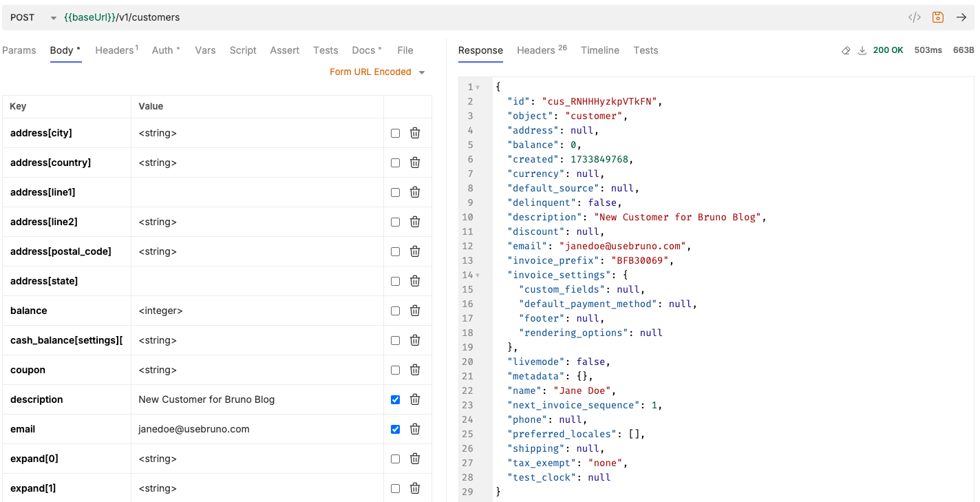The height and width of the screenshot is (502, 980).
Task: Open the response Tests tab
Action: 646,50
